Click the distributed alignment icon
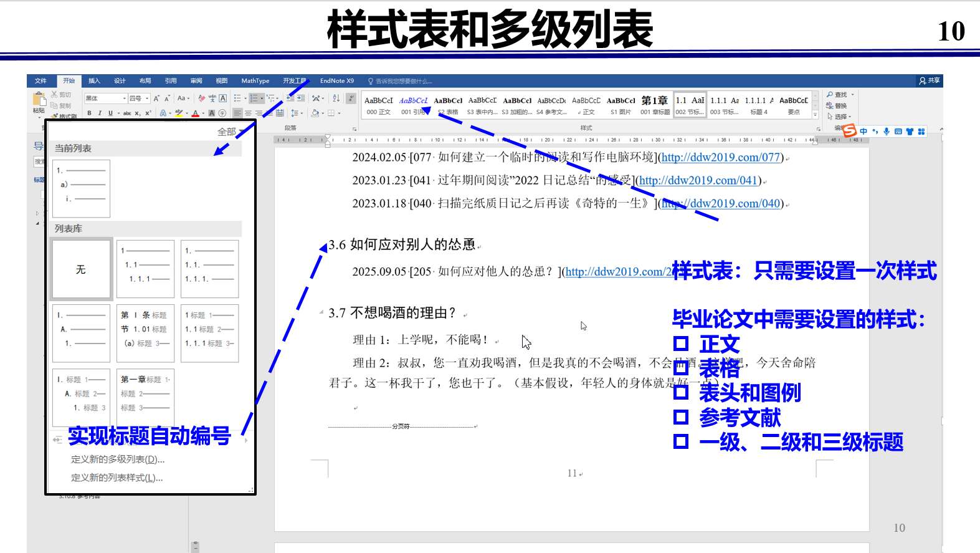This screenshot has height=553, width=980. coord(280,113)
